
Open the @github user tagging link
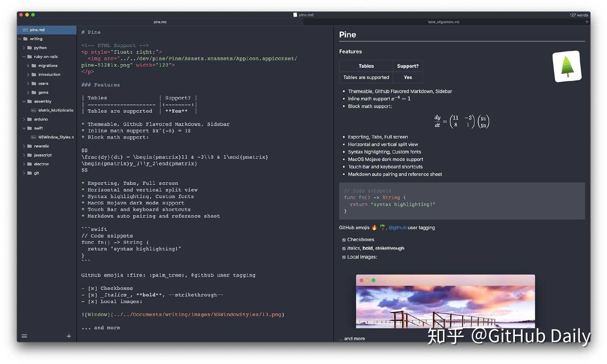397,227
